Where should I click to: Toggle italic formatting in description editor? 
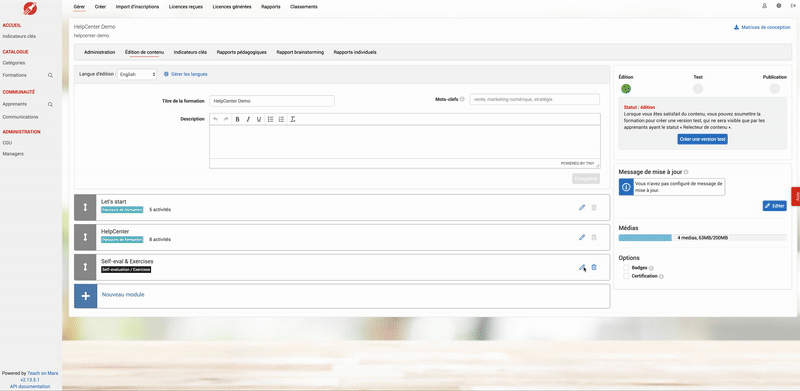tap(248, 119)
